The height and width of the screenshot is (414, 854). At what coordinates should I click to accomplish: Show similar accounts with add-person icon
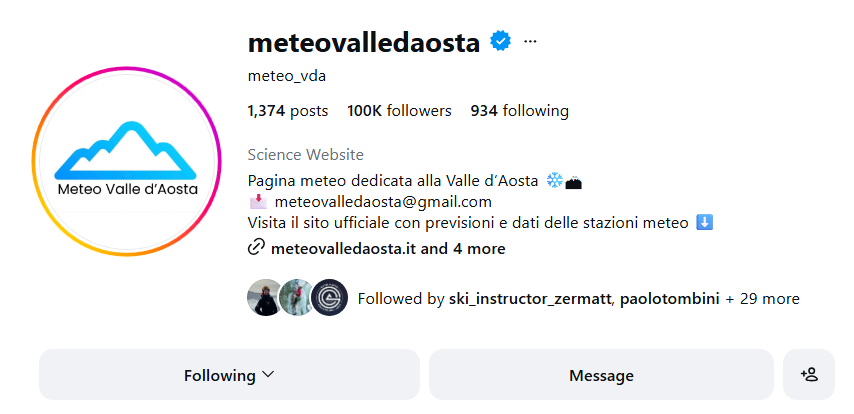(x=809, y=375)
